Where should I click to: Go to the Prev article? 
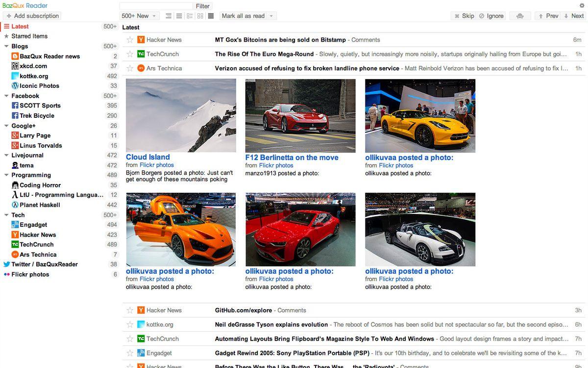coord(548,16)
